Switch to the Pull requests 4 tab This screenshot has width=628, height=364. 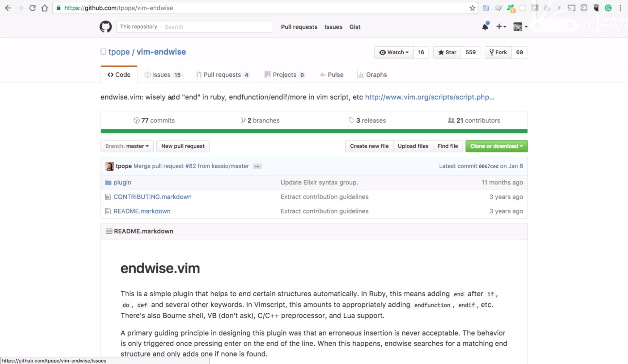click(223, 75)
